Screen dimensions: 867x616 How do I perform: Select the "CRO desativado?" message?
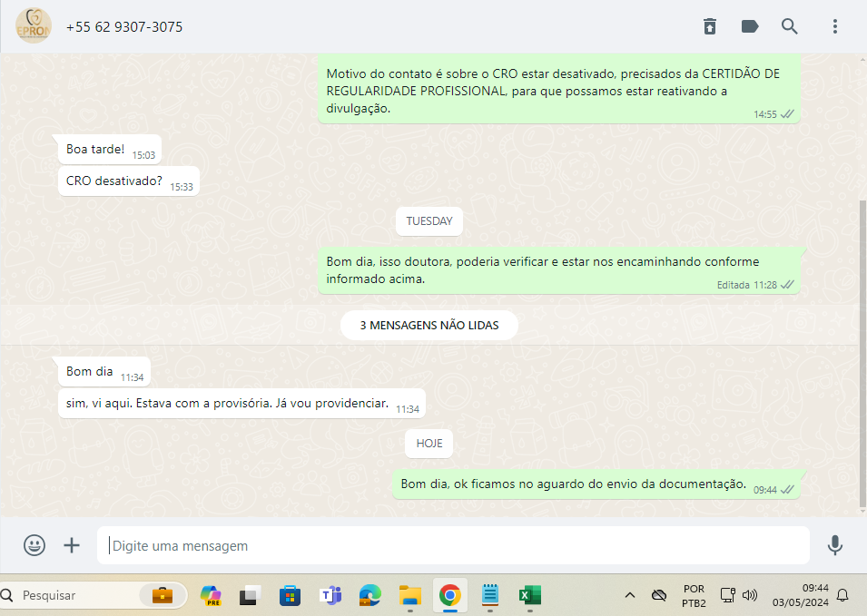coord(129,181)
